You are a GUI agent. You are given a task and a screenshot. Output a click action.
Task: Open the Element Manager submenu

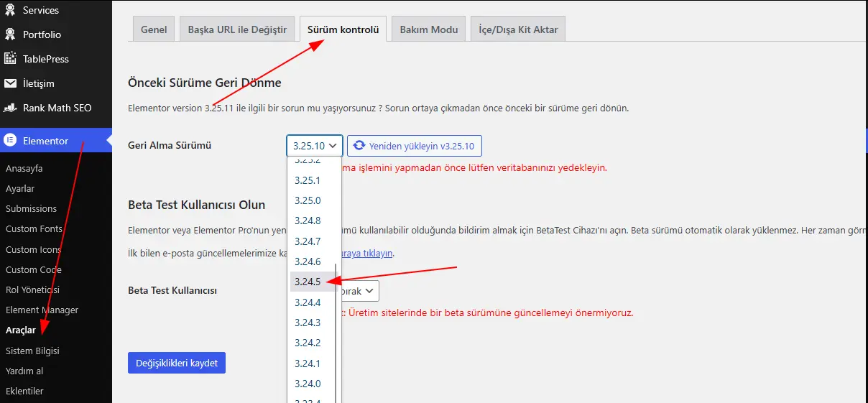(42, 310)
